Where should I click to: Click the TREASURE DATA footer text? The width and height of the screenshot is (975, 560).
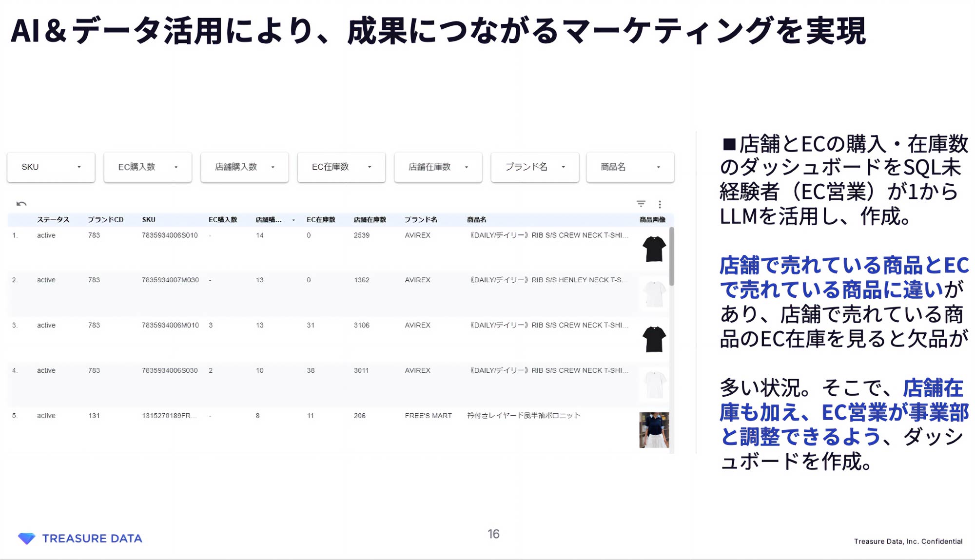pos(92,538)
